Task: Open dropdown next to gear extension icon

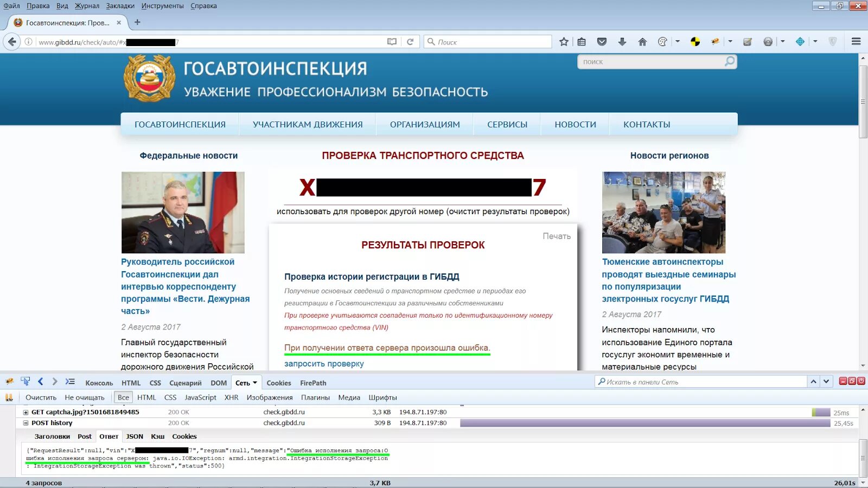Action: [783, 42]
